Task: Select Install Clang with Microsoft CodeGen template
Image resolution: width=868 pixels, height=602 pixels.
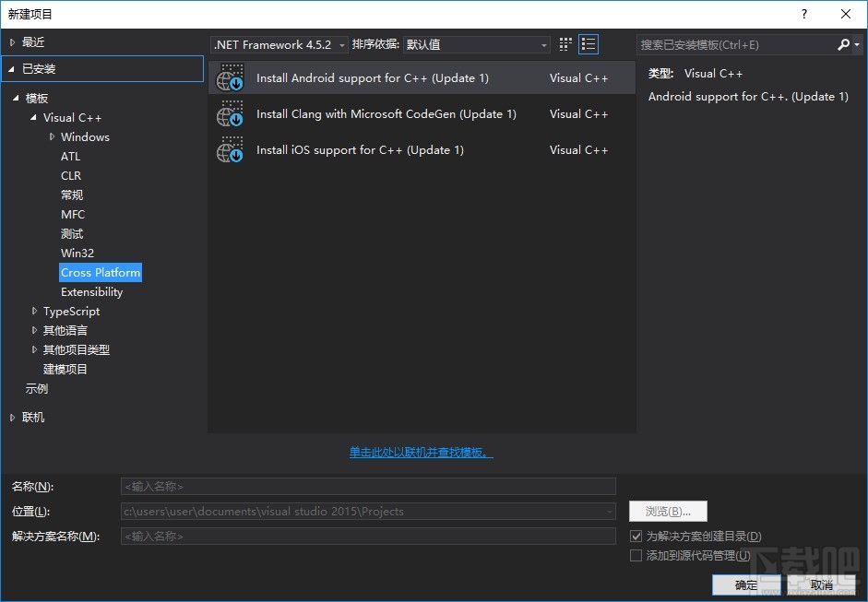Action: tap(422, 114)
